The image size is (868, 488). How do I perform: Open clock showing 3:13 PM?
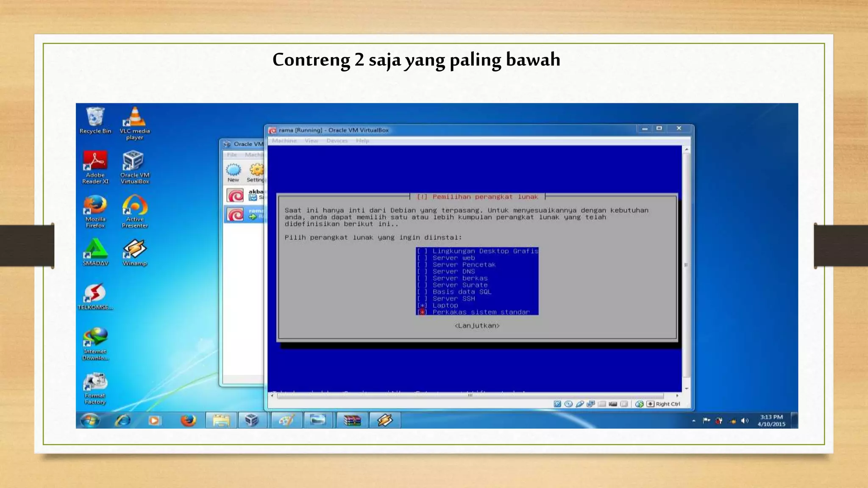pyautogui.click(x=771, y=420)
